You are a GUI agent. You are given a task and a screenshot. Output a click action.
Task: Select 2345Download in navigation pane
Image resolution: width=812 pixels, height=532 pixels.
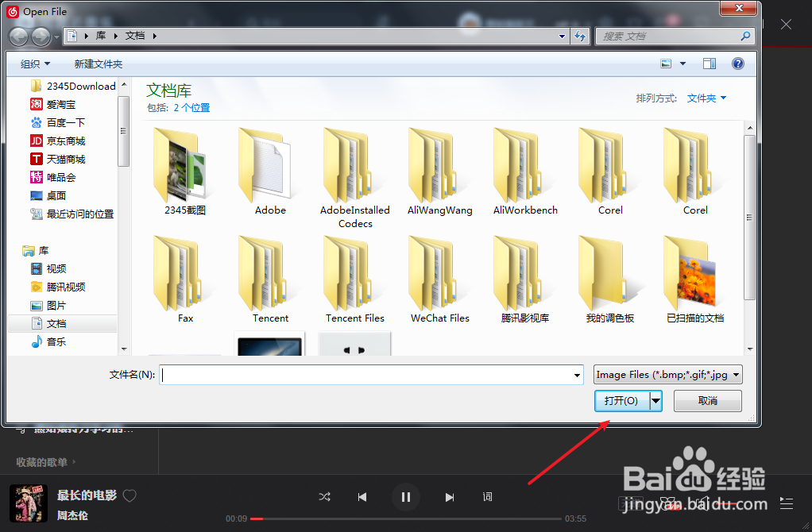pos(72,86)
